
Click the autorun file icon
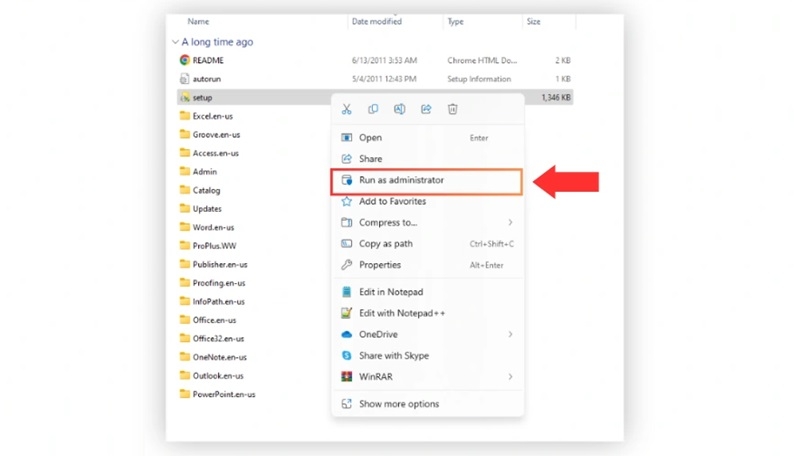tap(185, 79)
